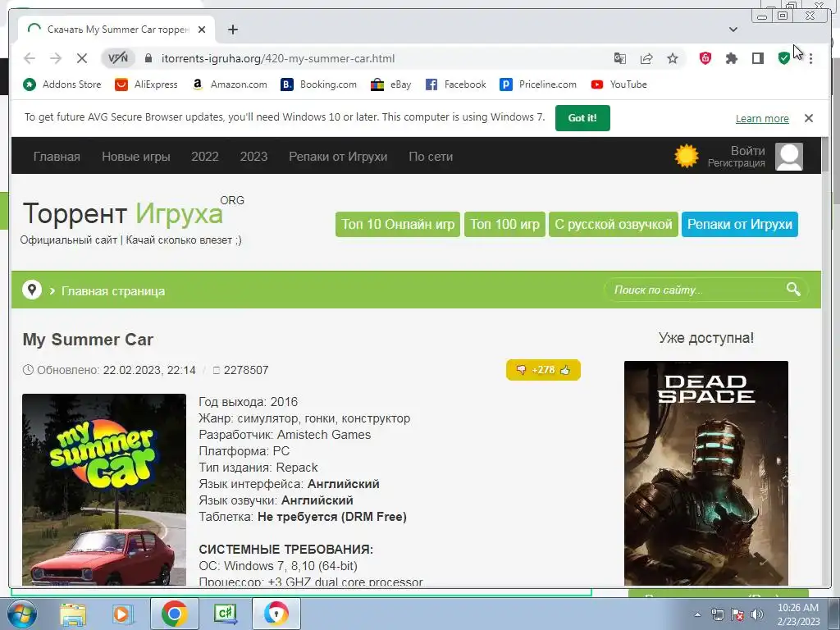Click the location pin breadcrumb icon

(32, 290)
